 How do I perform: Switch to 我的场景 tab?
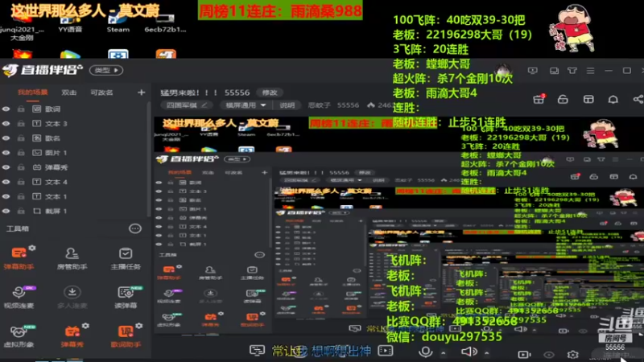click(32, 93)
